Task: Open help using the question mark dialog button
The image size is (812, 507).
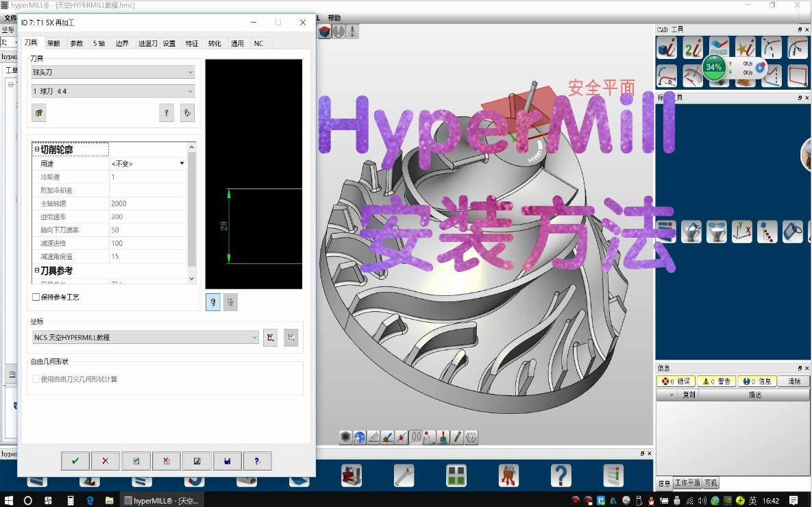Action: [258, 460]
